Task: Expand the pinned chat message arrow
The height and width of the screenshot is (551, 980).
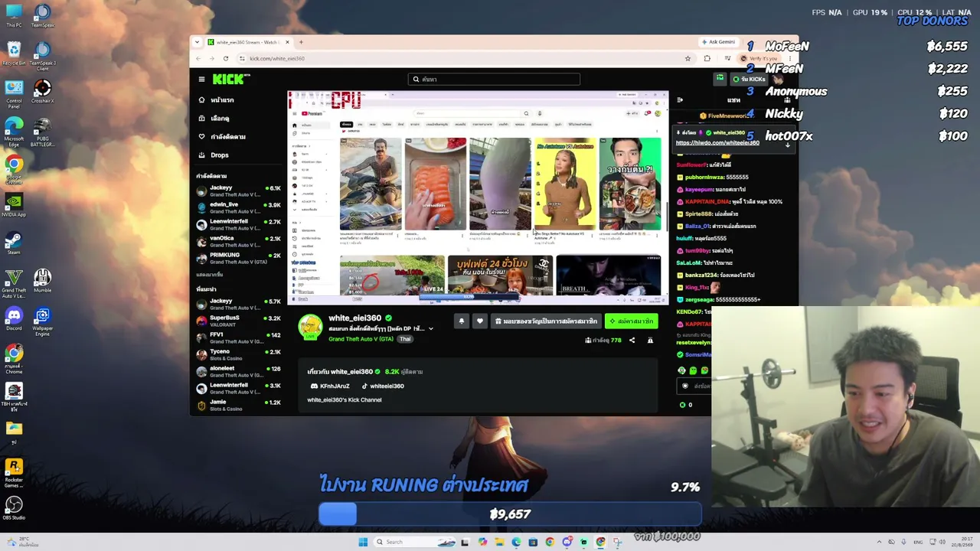Action: click(x=787, y=144)
